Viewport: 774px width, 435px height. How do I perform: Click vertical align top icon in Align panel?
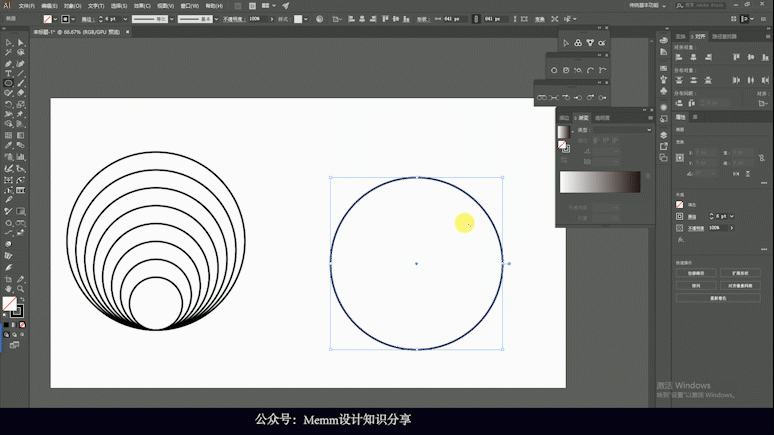(x=736, y=57)
